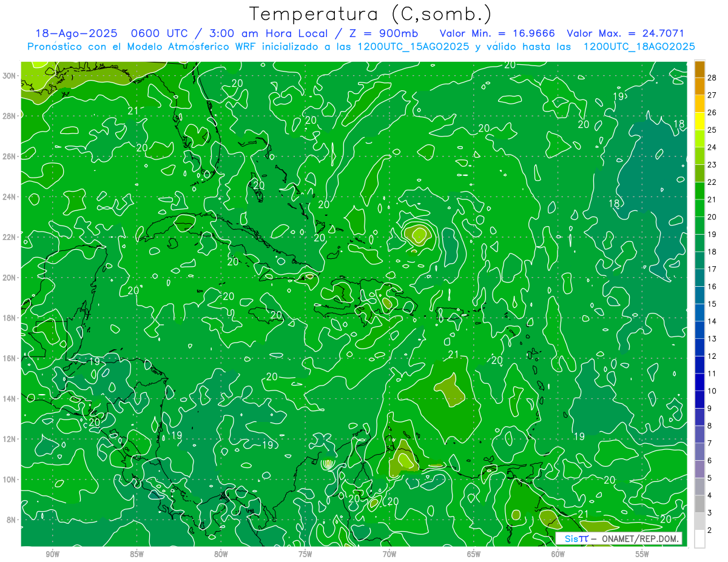
Task: Click the color scale label "6"
Action: (710, 461)
